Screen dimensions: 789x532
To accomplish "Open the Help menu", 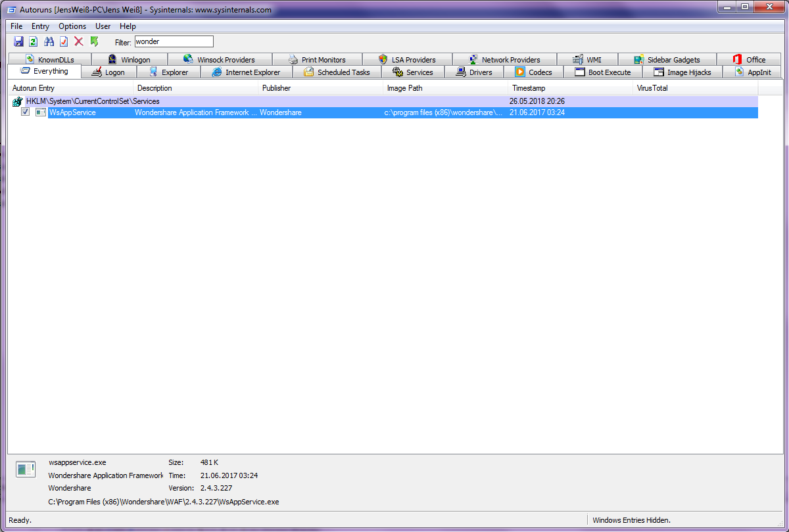I will coord(128,26).
